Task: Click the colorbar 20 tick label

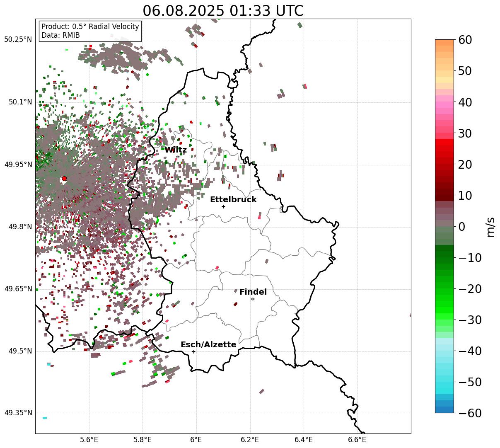Action: 464,164
